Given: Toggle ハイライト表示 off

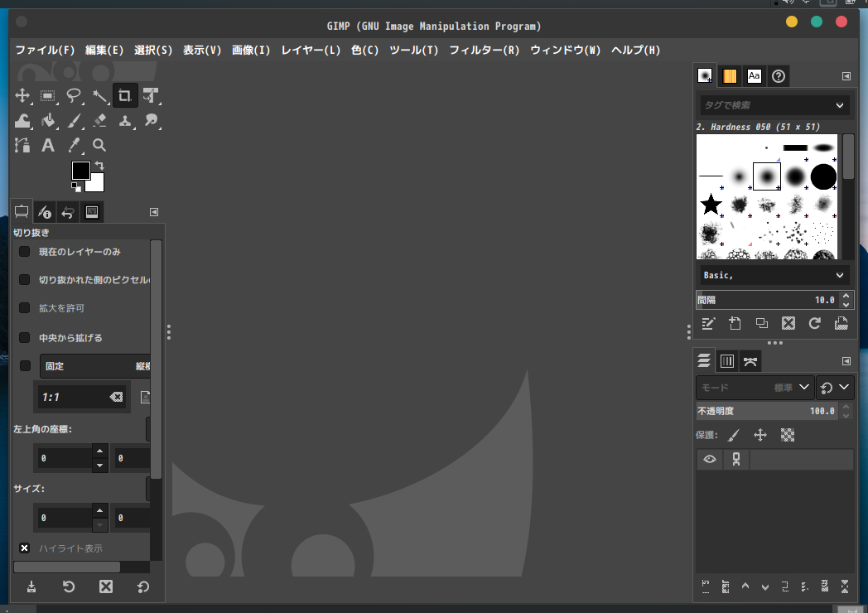Looking at the screenshot, I should [x=24, y=548].
